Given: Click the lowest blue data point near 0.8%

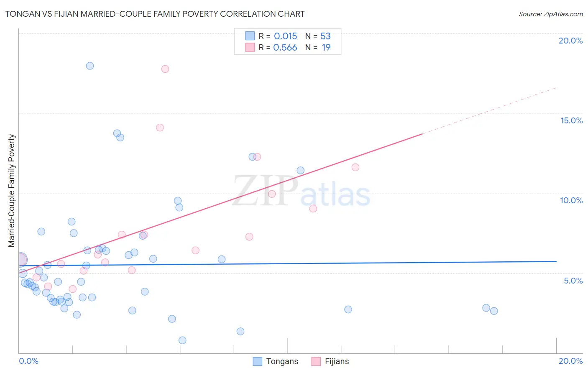Looking at the screenshot, I should [182, 340].
